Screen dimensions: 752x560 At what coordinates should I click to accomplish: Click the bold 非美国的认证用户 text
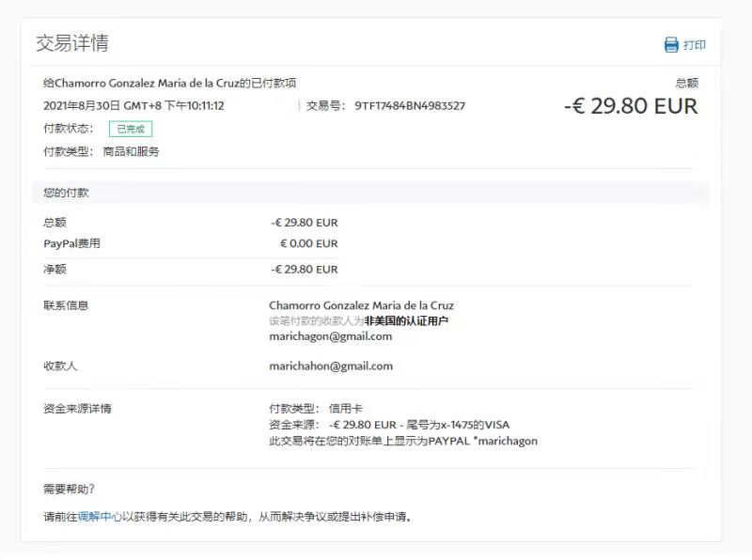click(x=406, y=321)
